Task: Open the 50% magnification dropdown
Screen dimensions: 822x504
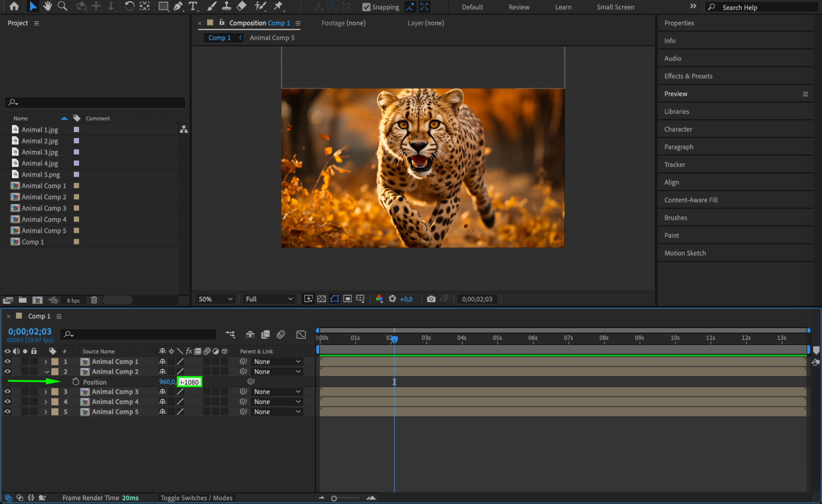Action: pos(215,299)
